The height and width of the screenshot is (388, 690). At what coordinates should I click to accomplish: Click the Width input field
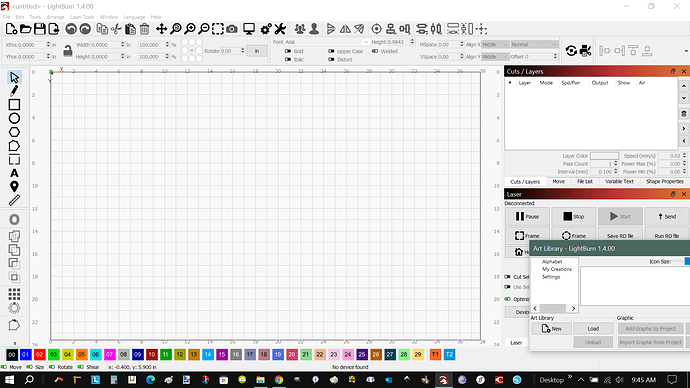(x=106, y=45)
